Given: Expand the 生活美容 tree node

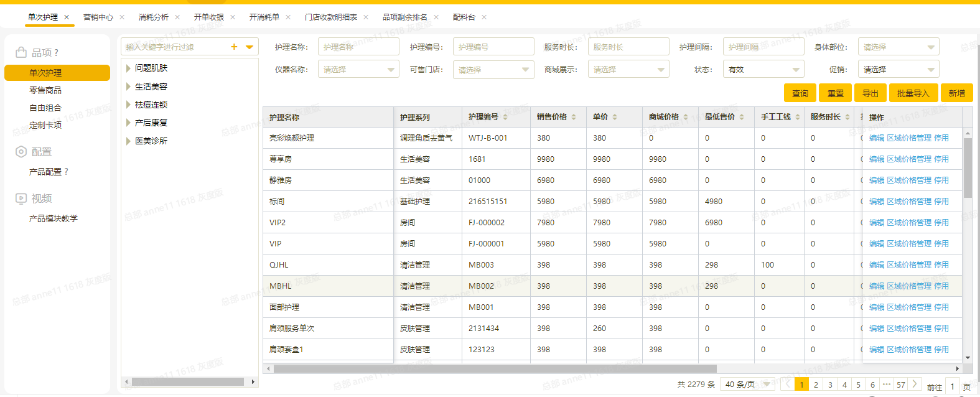Looking at the screenshot, I should [128, 86].
